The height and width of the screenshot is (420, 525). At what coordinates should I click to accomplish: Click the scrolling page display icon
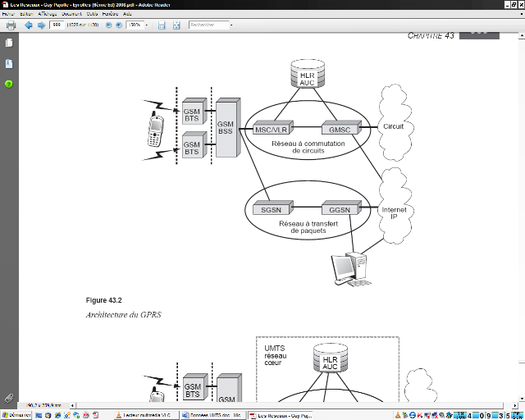pyautogui.click(x=162, y=25)
